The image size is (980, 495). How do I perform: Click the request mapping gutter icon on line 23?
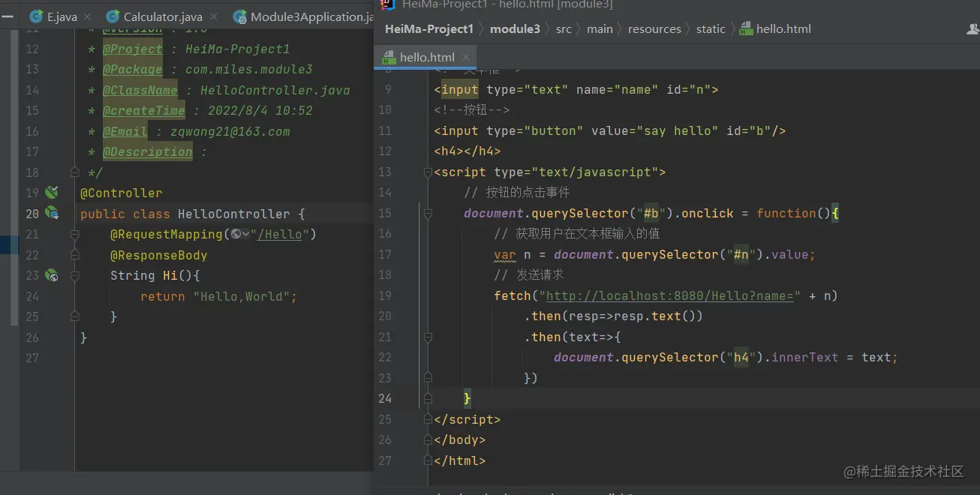pyautogui.click(x=51, y=275)
